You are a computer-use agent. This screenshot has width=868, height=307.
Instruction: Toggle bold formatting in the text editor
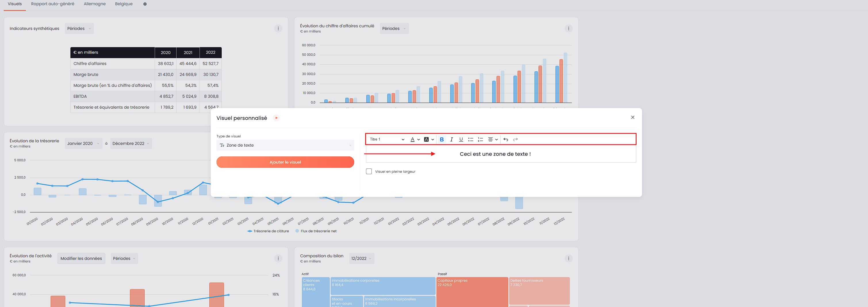pos(441,139)
